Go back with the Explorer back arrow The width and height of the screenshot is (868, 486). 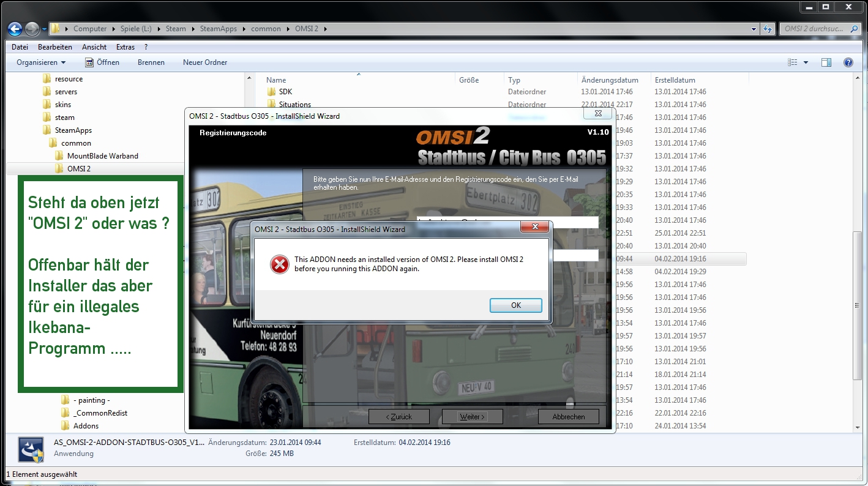click(15, 29)
